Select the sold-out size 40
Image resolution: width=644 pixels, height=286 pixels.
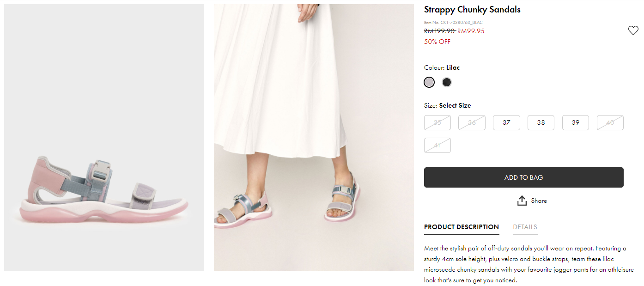(610, 122)
